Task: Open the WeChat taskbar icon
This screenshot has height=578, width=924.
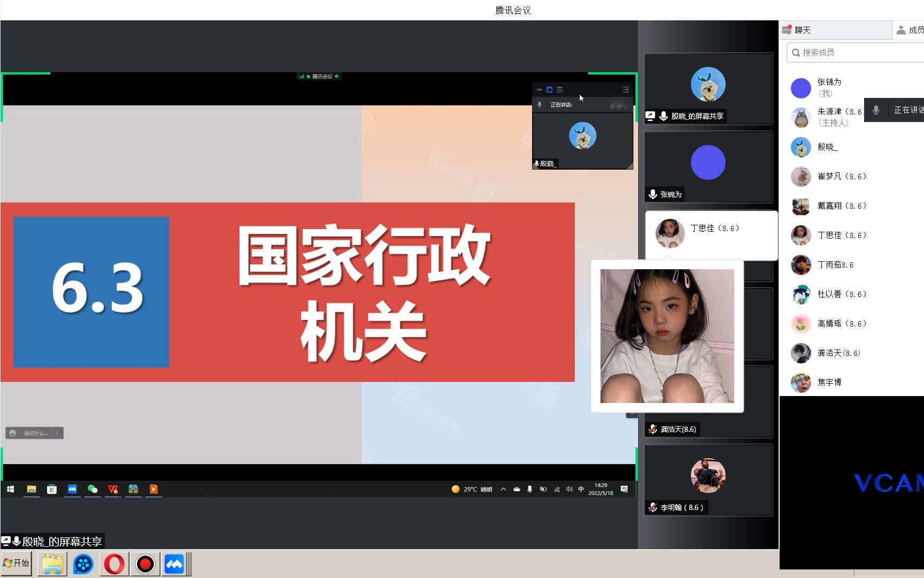Action: pos(91,489)
